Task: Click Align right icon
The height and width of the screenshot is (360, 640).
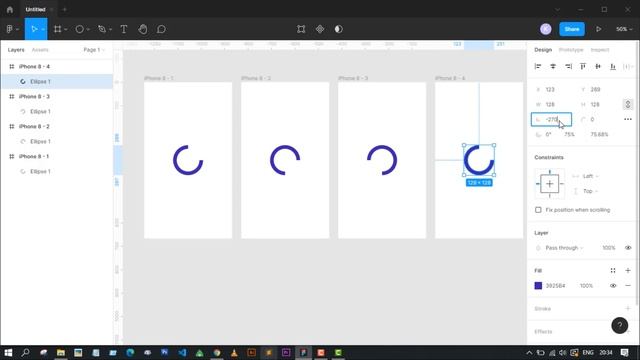Action: click(568, 66)
